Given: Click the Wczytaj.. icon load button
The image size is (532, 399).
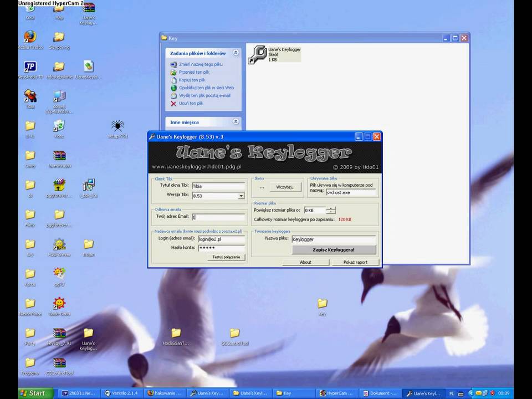Looking at the screenshot, I should (285, 187).
